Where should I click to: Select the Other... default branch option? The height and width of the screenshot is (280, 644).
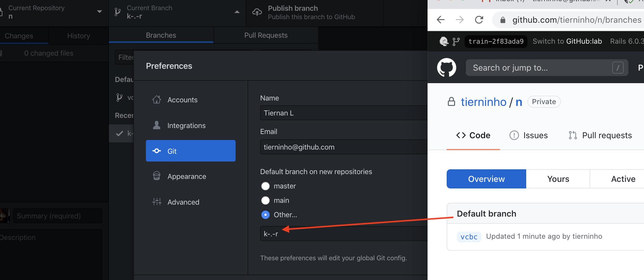(265, 215)
